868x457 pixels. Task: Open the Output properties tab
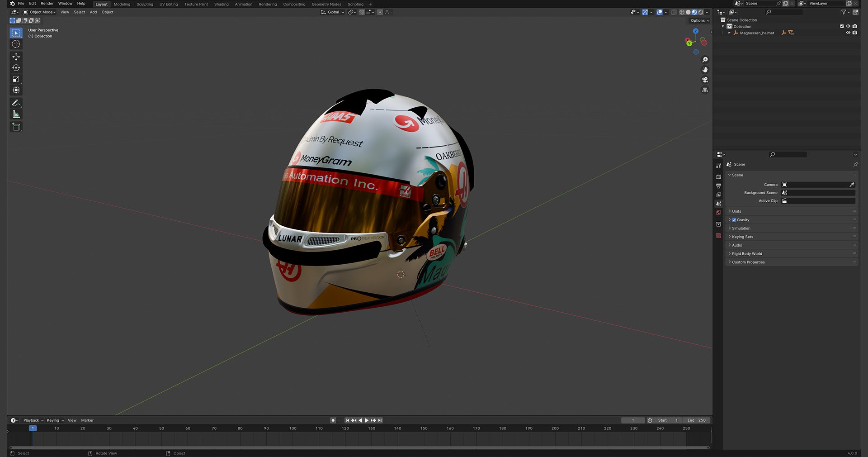point(718,186)
